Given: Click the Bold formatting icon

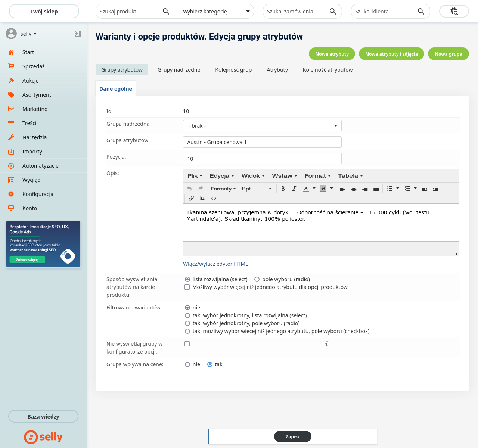Looking at the screenshot, I should point(283,189).
